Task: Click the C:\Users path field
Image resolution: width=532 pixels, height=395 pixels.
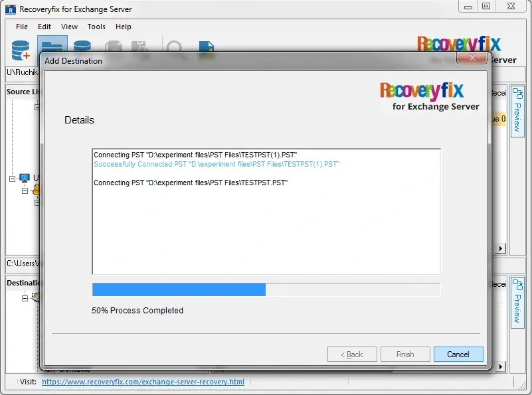Action: pos(23,264)
